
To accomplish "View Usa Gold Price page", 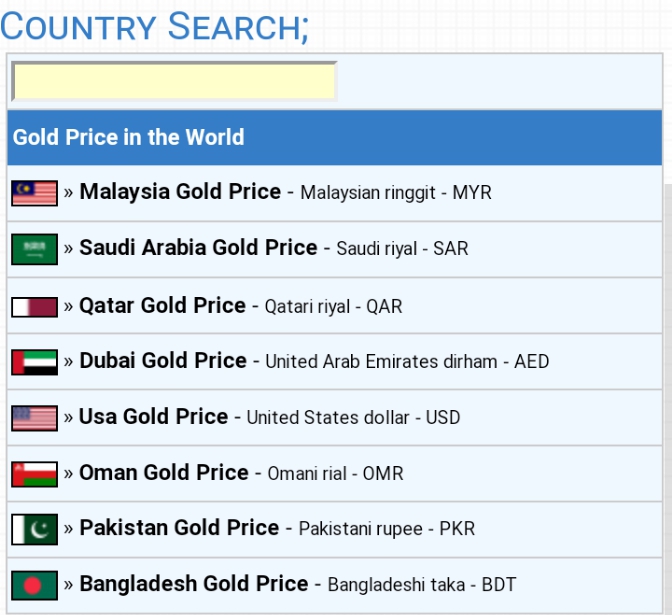I will (153, 417).
